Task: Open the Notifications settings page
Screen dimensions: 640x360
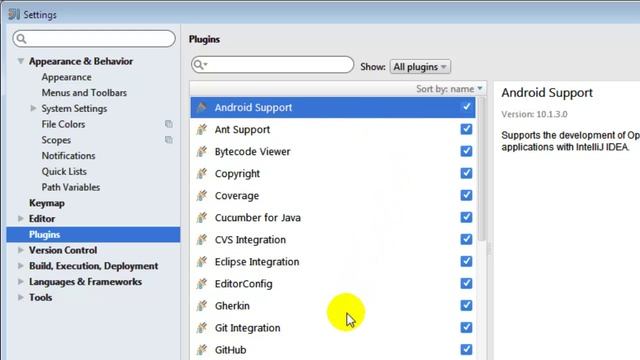Action: point(68,156)
